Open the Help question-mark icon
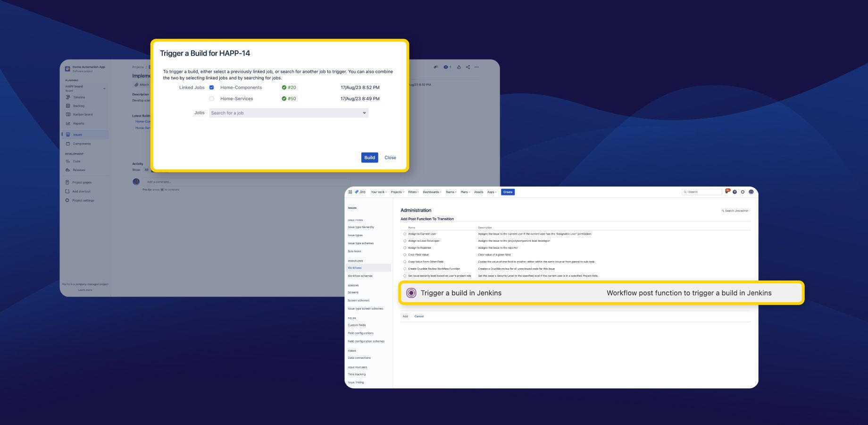The image size is (868, 425). click(734, 192)
